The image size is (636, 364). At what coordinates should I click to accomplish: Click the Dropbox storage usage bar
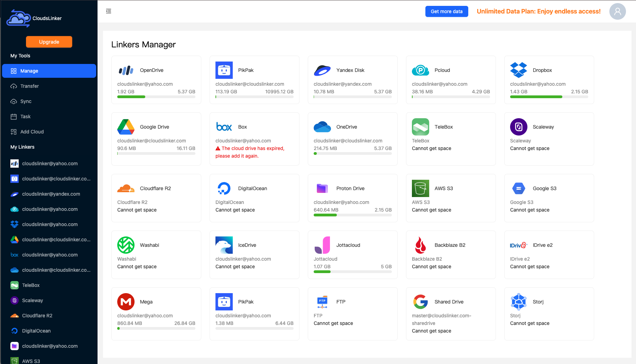[549, 97]
